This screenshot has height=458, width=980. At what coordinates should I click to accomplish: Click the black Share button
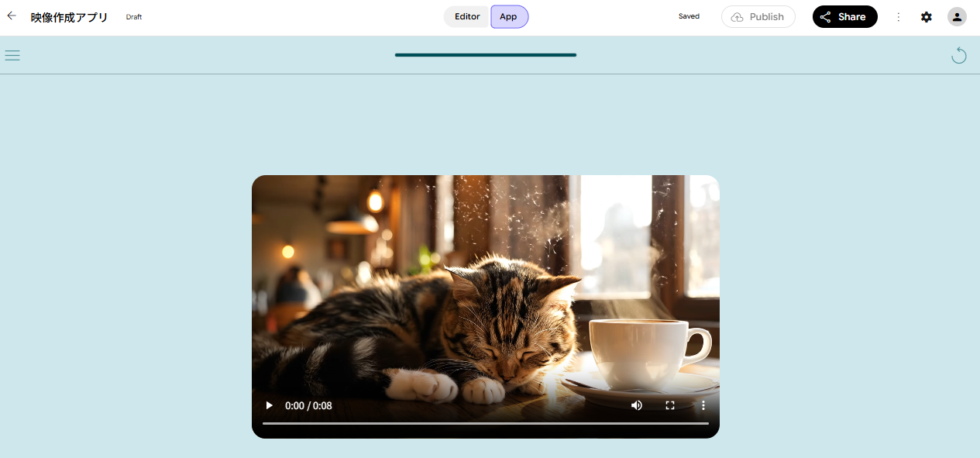pyautogui.click(x=845, y=17)
